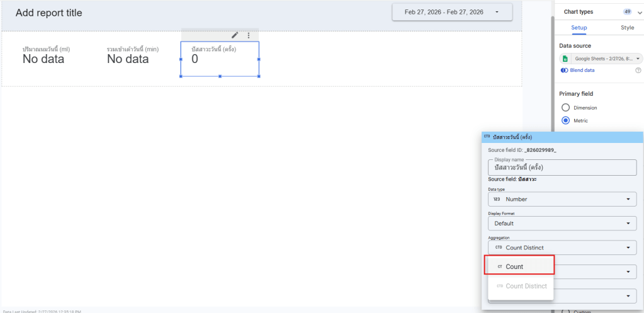Select the Dimension radio button

(565, 108)
